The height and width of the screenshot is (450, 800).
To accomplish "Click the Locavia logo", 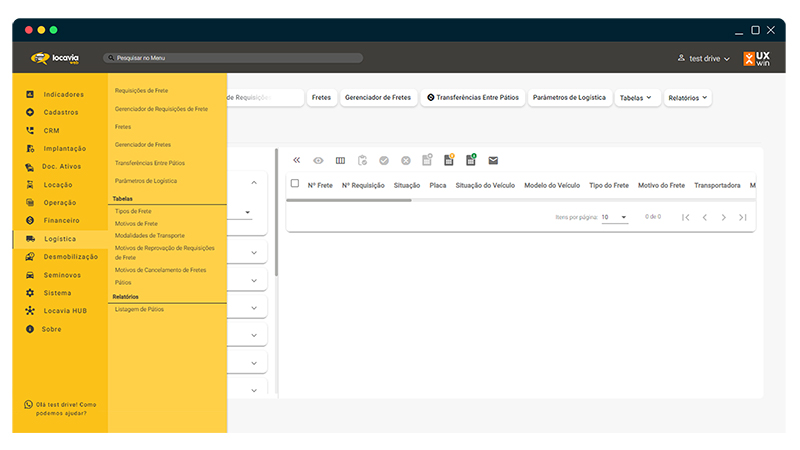I will pos(55,58).
